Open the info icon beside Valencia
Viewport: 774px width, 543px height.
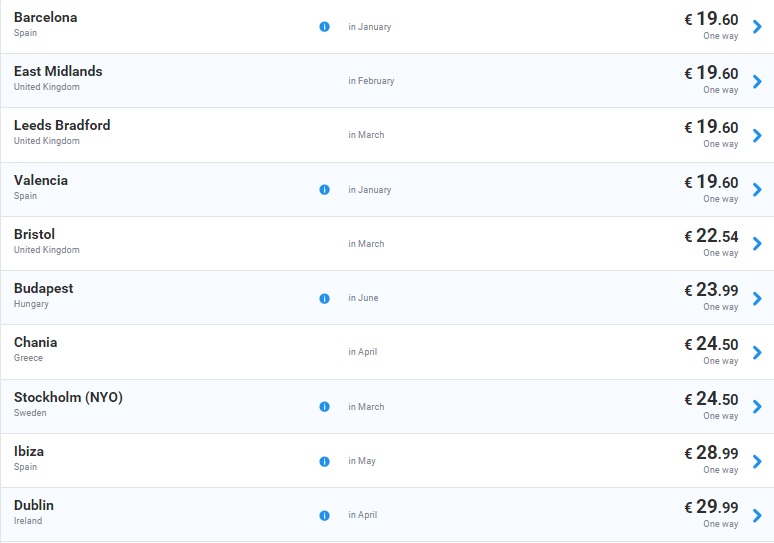point(324,190)
